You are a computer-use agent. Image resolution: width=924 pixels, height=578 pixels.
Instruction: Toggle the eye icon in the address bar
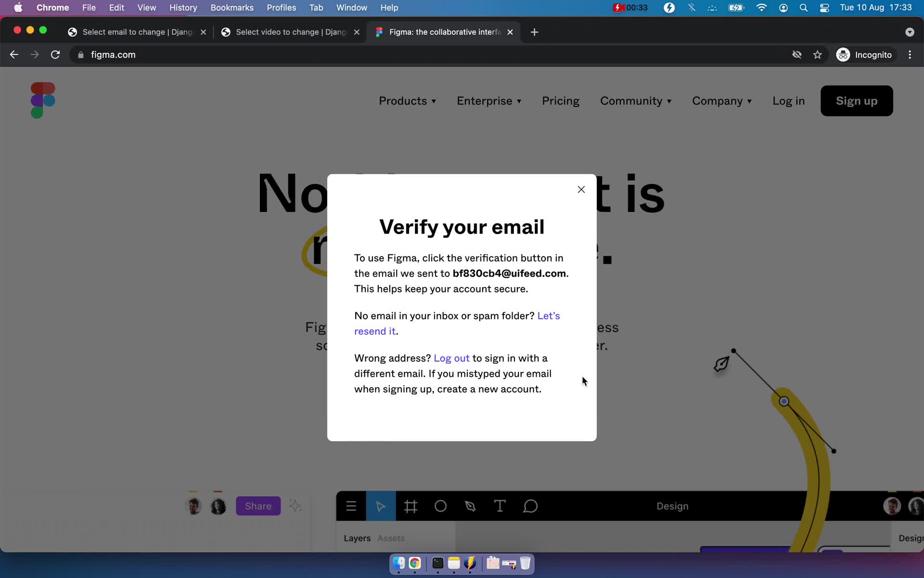point(797,54)
